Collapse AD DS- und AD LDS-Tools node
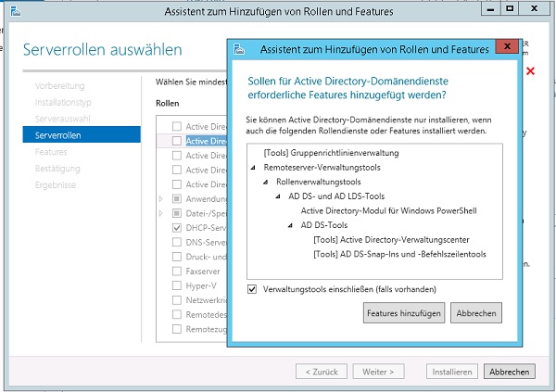556x392 pixels. pyautogui.click(x=278, y=196)
